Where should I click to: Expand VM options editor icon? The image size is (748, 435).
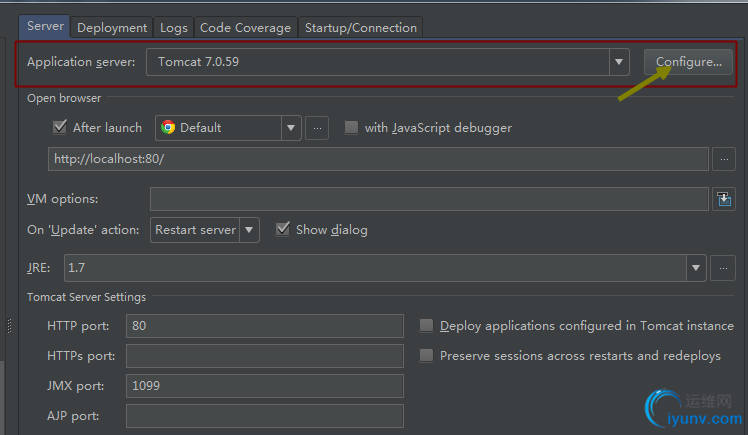(724, 199)
